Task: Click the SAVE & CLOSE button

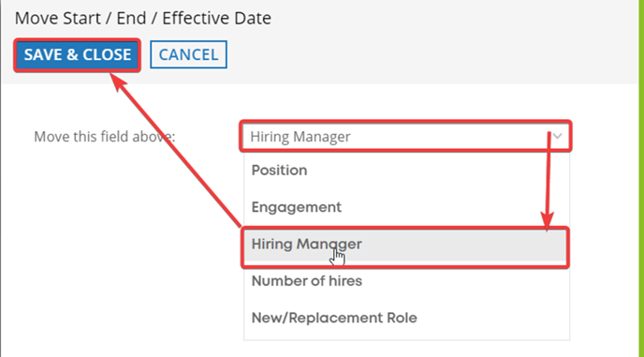Action: pyautogui.click(x=77, y=55)
